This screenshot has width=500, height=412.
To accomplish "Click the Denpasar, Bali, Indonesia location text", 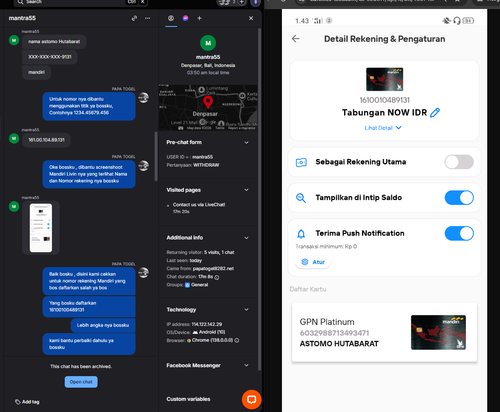I will tap(208, 65).
